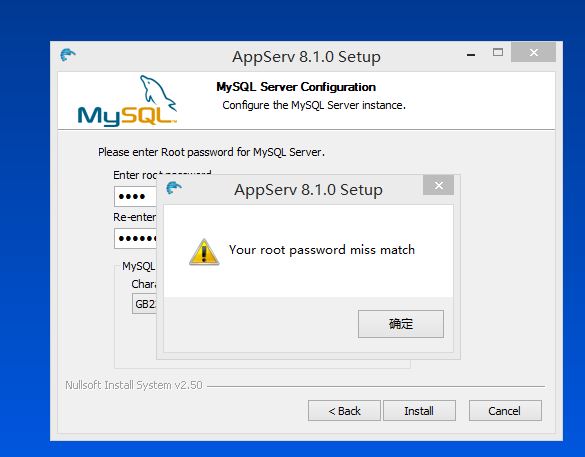The width and height of the screenshot is (585, 457).
Task: Click the AppServ icon in main title bar
Action: [68, 55]
